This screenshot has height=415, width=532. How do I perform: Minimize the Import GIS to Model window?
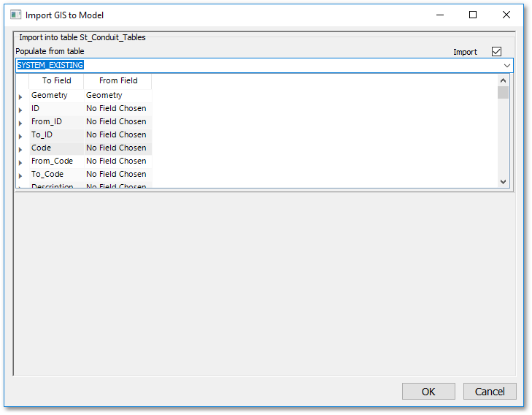[x=440, y=15]
